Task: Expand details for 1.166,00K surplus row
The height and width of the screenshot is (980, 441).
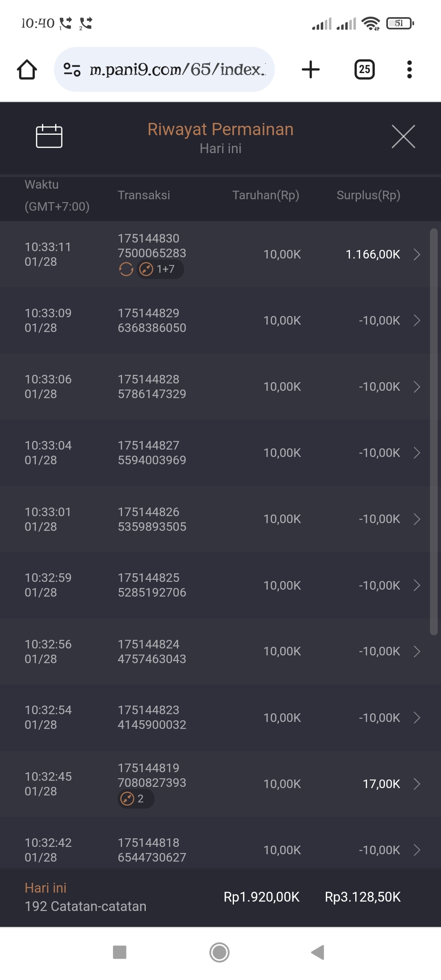Action: [x=417, y=254]
